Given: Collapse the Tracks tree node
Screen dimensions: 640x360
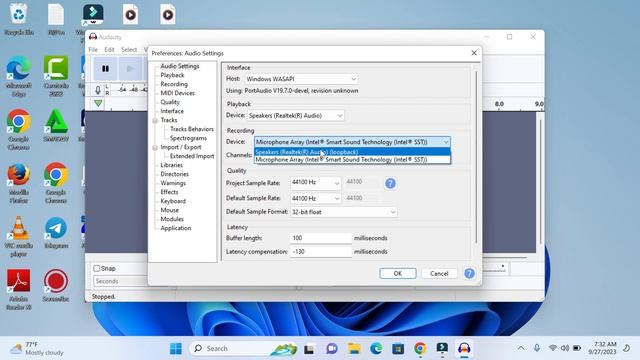Looking at the screenshot, I should [x=155, y=120].
